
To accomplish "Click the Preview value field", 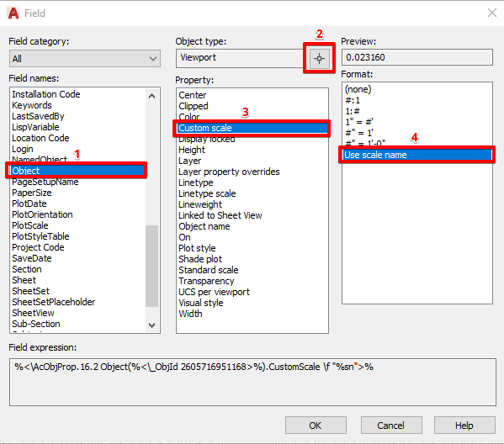I will click(x=416, y=57).
